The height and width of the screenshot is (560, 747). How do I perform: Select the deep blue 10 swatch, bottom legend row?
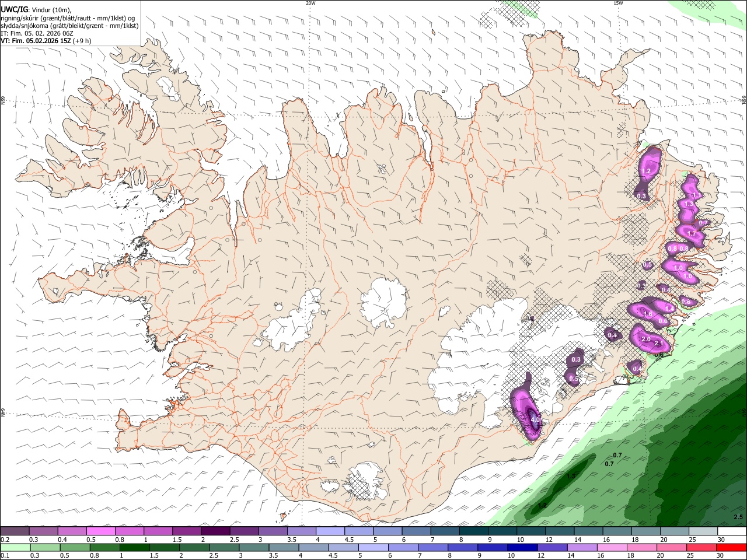521,548
